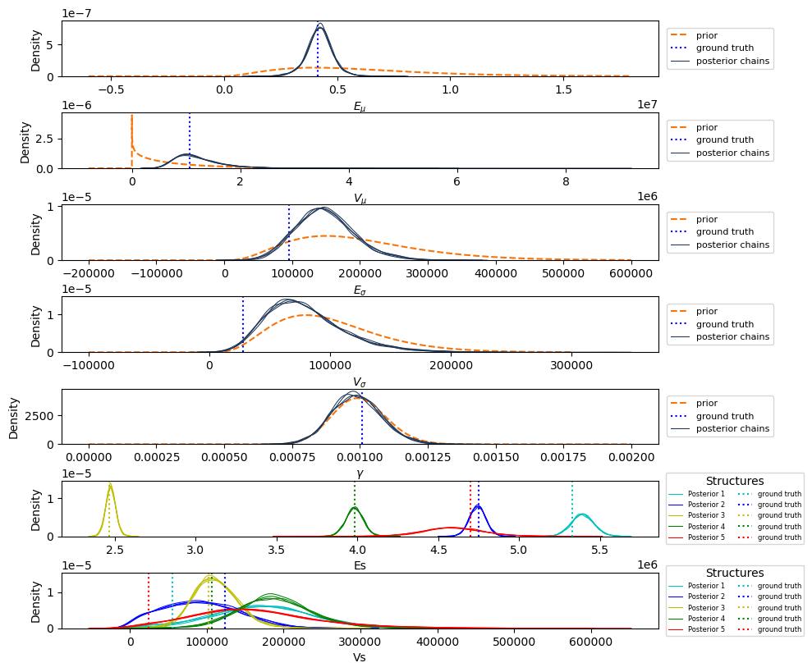The width and height of the screenshot is (812, 672).
Task: Click the γ x-axis label
Action: [x=360, y=473]
